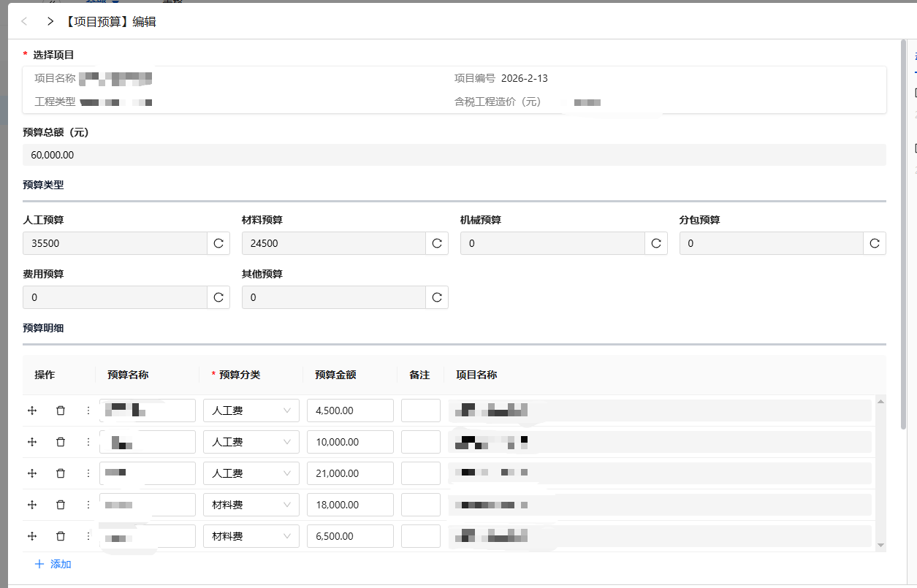Viewport: 917px width, 588px height.
Task: Click the detail table scroll-down arrow
Action: pos(880,546)
